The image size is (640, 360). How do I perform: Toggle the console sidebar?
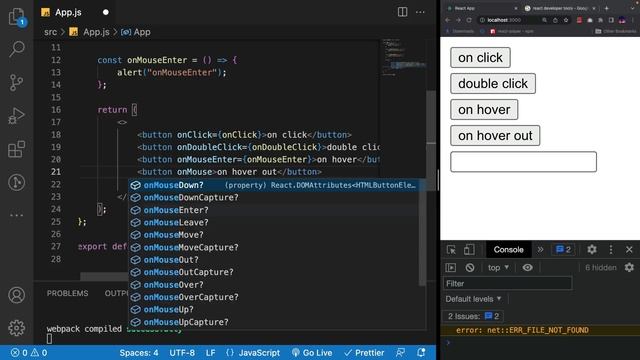451,268
